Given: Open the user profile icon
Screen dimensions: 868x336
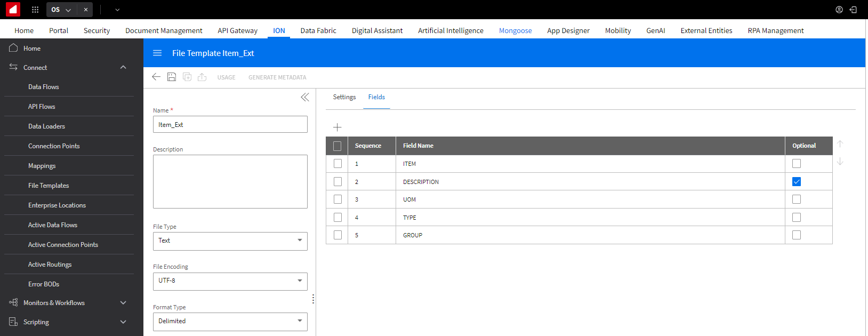Looking at the screenshot, I should [x=839, y=10].
